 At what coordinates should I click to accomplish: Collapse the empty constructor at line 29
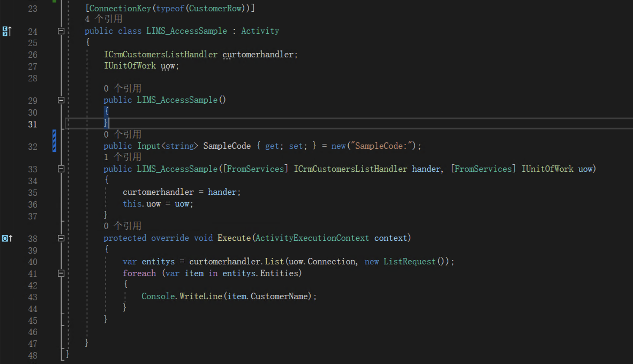tap(61, 100)
